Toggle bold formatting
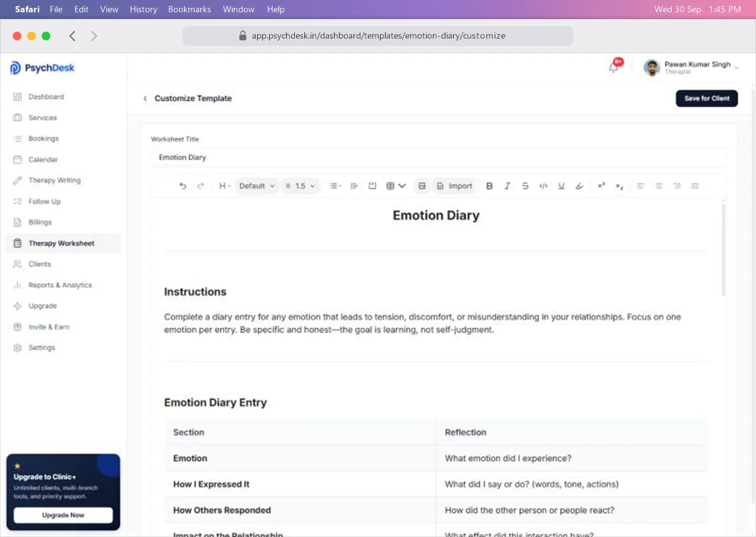Viewport: 756px width, 537px height. (490, 186)
